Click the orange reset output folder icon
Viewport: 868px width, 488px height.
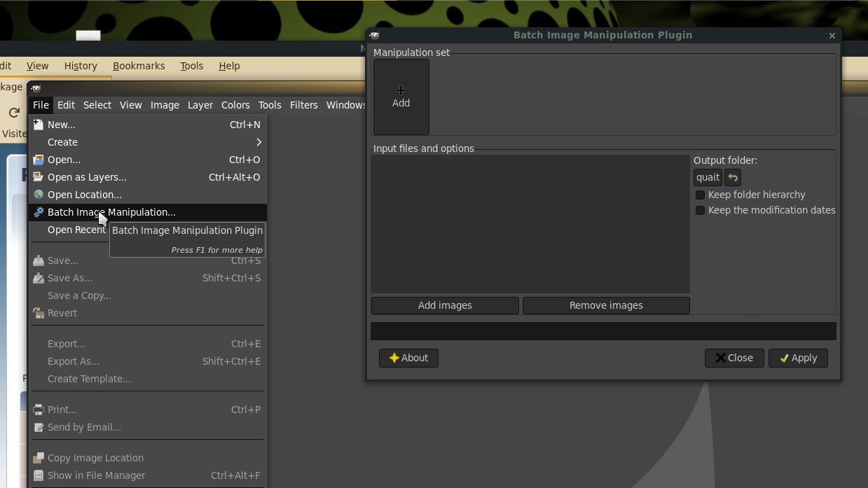click(x=732, y=178)
